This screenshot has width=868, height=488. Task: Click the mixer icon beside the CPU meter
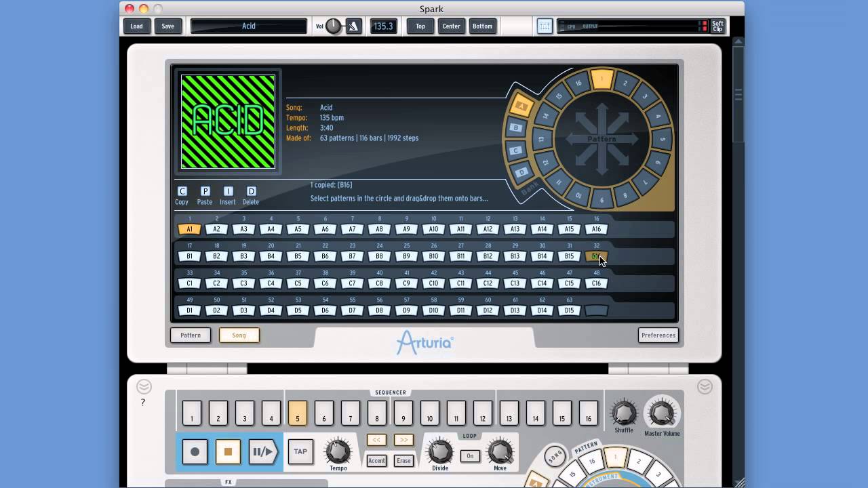click(545, 26)
